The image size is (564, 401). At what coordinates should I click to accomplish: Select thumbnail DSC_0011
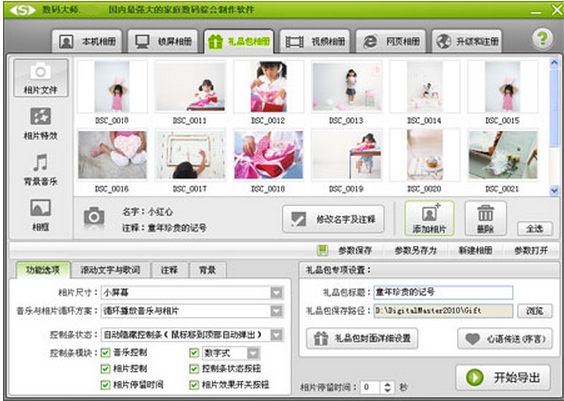point(190,87)
